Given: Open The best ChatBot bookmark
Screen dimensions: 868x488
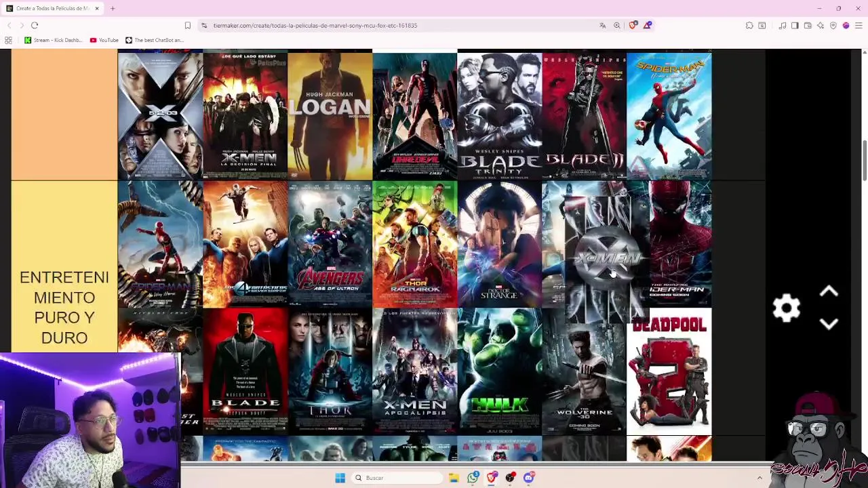Looking at the screenshot, I should (x=155, y=40).
